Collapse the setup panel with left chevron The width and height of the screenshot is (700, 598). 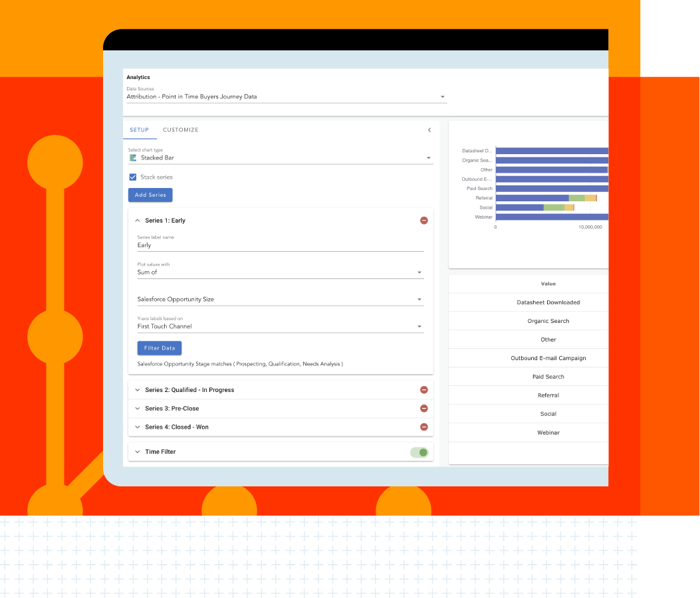coord(429,130)
